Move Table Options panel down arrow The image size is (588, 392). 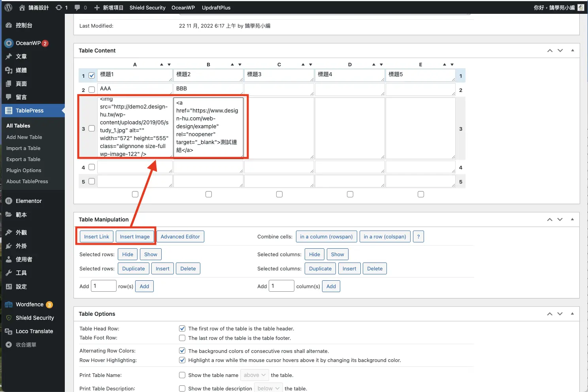560,314
